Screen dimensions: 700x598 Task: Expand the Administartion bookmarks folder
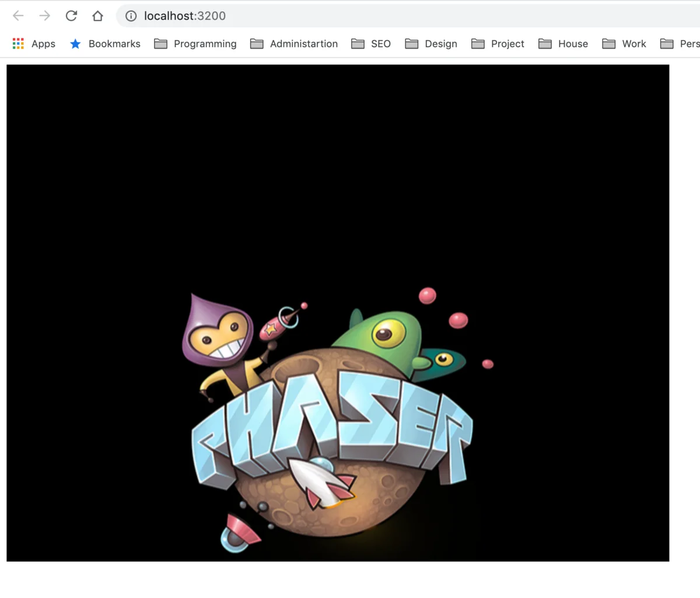(x=293, y=44)
